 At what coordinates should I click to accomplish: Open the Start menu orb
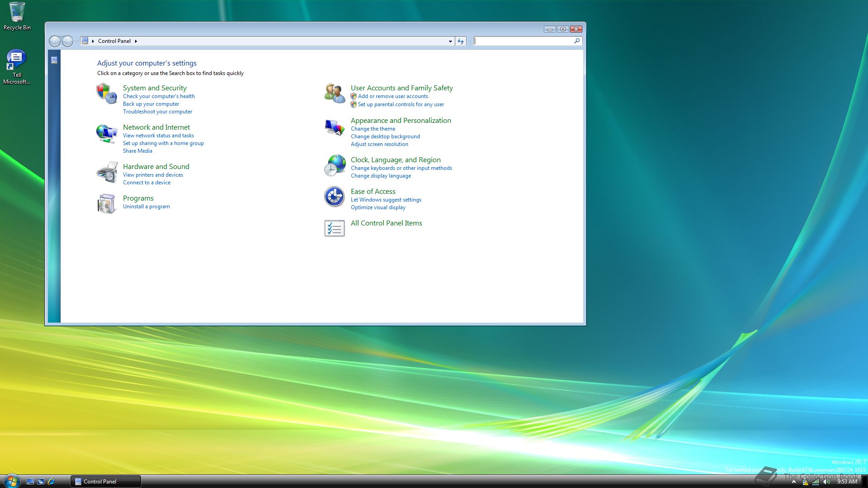pos(12,481)
